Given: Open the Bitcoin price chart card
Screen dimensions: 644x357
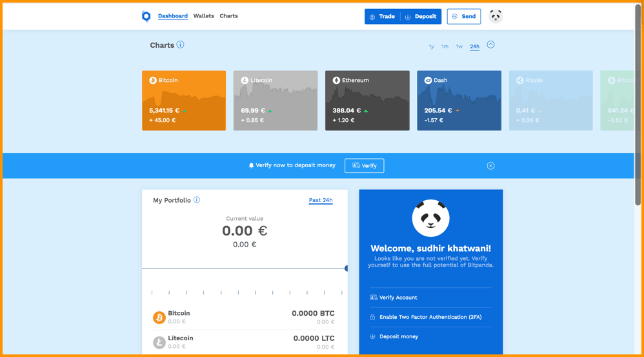Looking at the screenshot, I should click(x=184, y=101).
